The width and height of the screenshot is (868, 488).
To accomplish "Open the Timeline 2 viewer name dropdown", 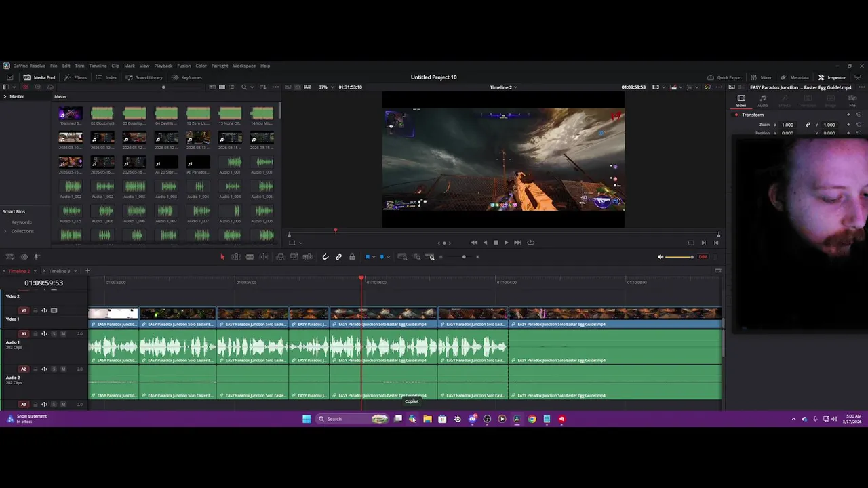I will 503,87.
